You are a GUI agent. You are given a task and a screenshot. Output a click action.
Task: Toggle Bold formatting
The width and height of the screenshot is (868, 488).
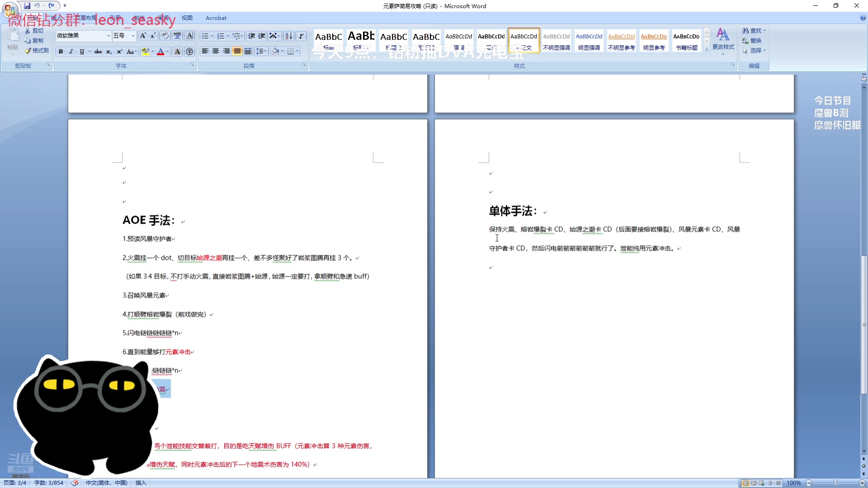coord(61,52)
